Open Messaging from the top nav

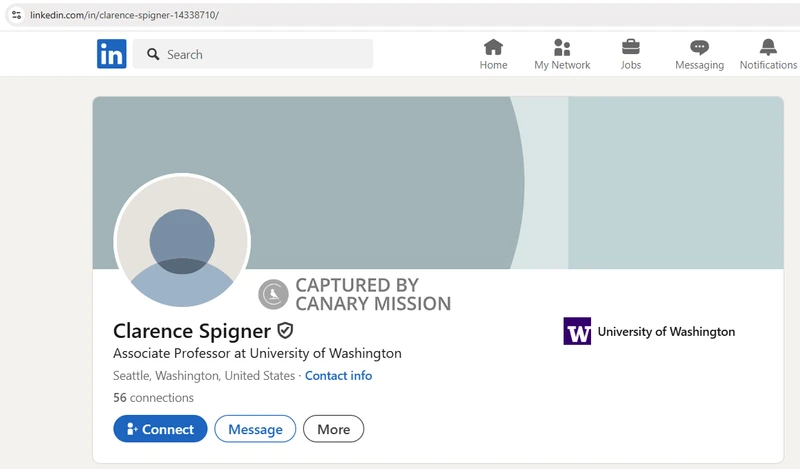click(699, 54)
